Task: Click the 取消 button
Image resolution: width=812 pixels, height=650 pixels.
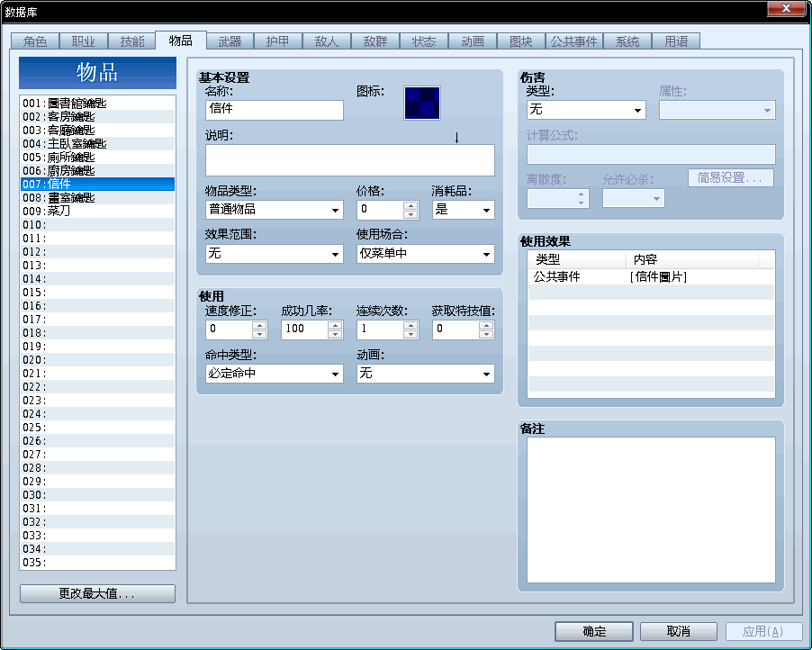Action: (679, 631)
